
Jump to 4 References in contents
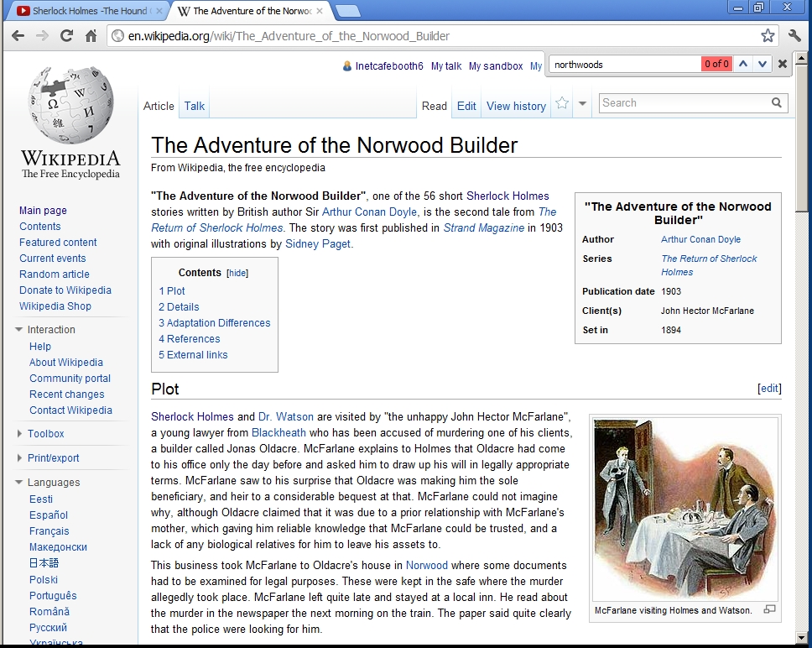(189, 339)
